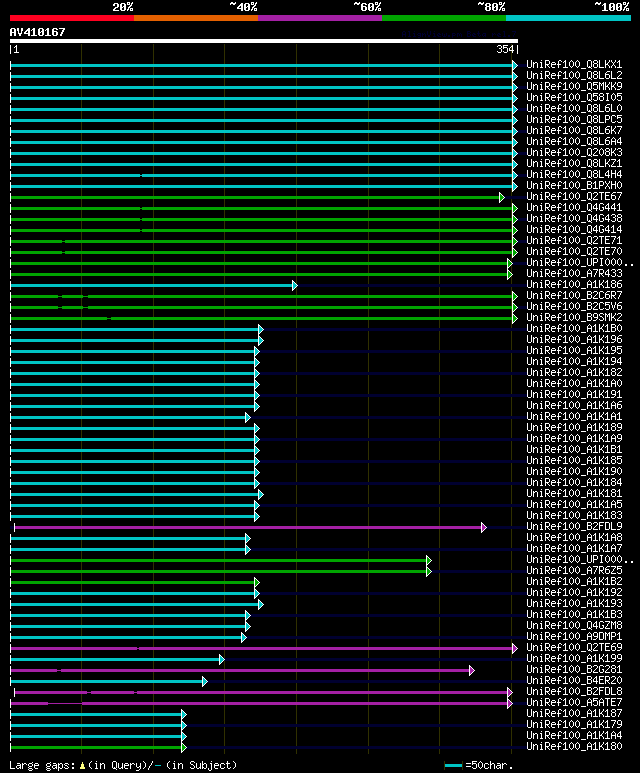Select label UniRef100_Q2TE67
This screenshot has width=640, height=773.
pyautogui.click(x=574, y=196)
